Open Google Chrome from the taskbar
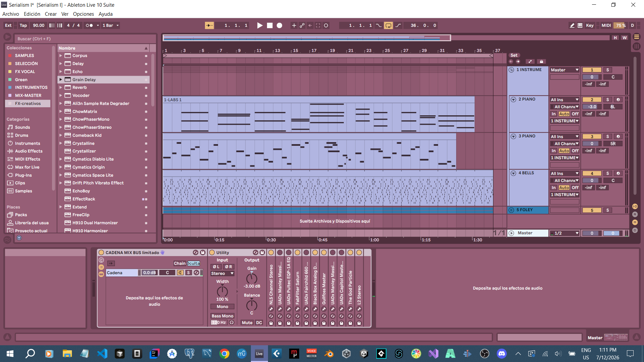Screen dimensions: 644x362 click(224, 354)
